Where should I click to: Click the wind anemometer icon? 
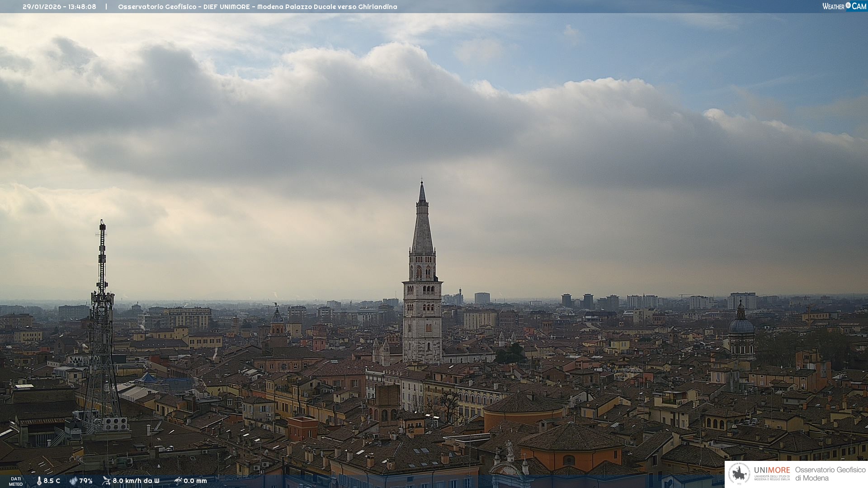click(106, 481)
